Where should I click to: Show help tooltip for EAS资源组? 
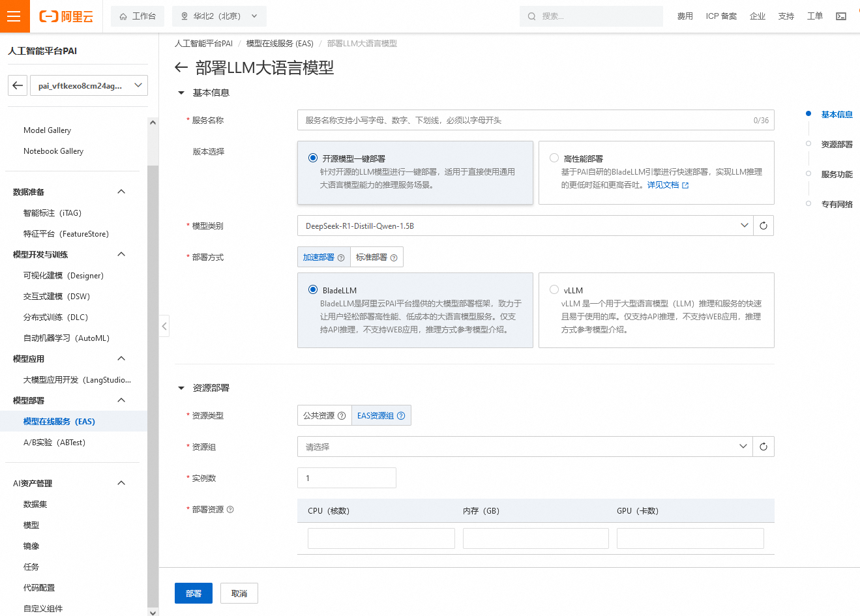click(x=401, y=416)
